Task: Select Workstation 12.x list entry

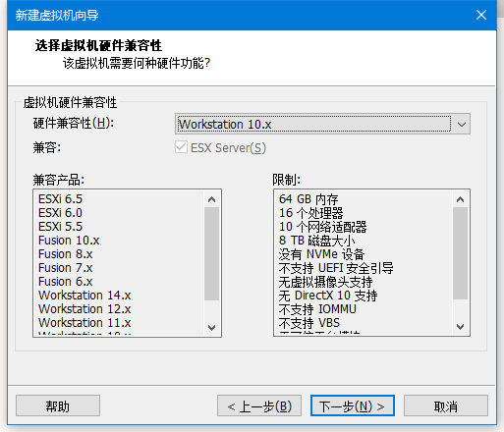Action: [x=84, y=309]
